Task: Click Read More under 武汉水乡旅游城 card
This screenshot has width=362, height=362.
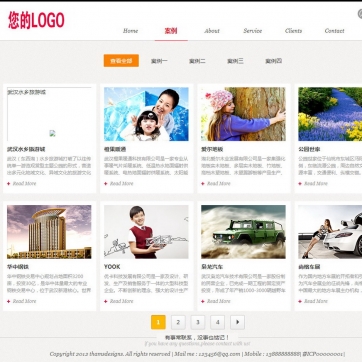Action: [24, 183]
